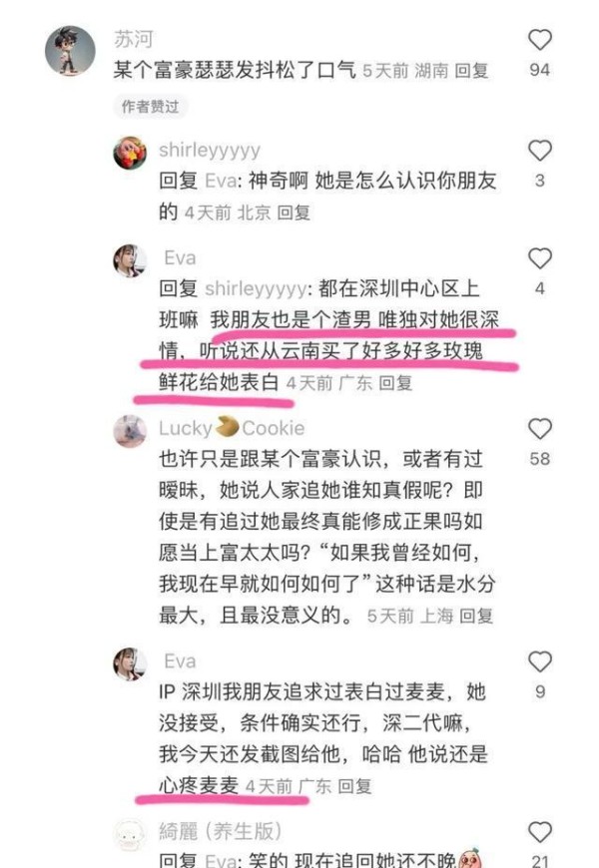Like 綺麗 (养生版) reply with 21 likes

click(x=540, y=832)
